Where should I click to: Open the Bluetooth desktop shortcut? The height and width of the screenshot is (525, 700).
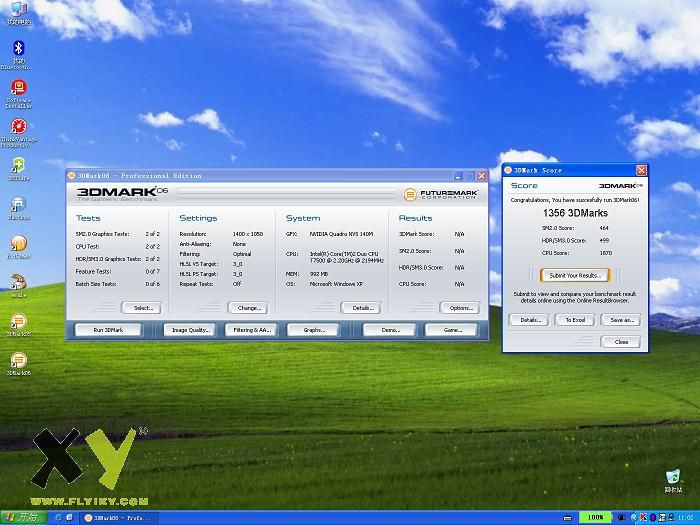click(x=18, y=54)
